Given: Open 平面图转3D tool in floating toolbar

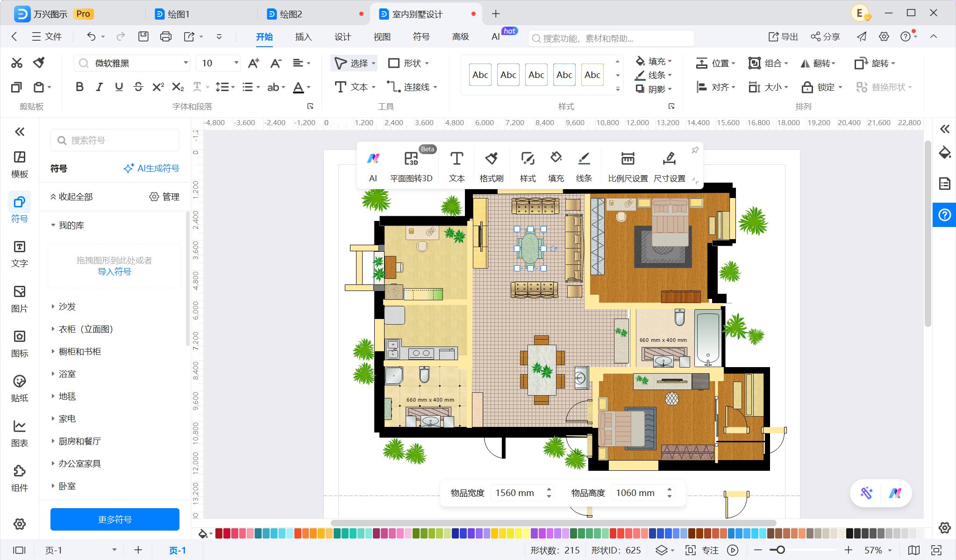Looking at the screenshot, I should [411, 166].
